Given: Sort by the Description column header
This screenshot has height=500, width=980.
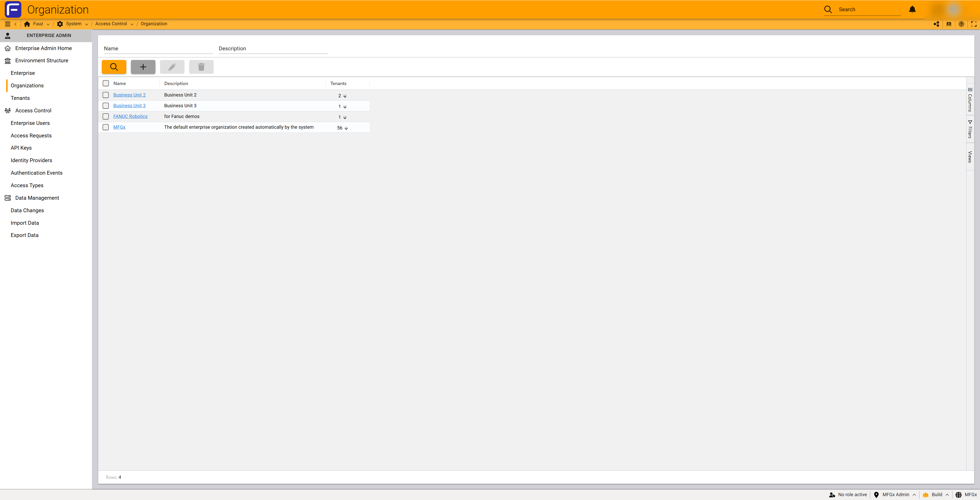Looking at the screenshot, I should [176, 84].
